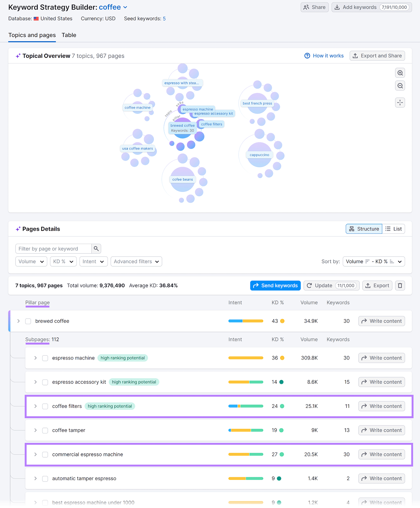Click the search magnifier in filter box
Image resolution: width=420 pixels, height=508 pixels.
point(96,249)
